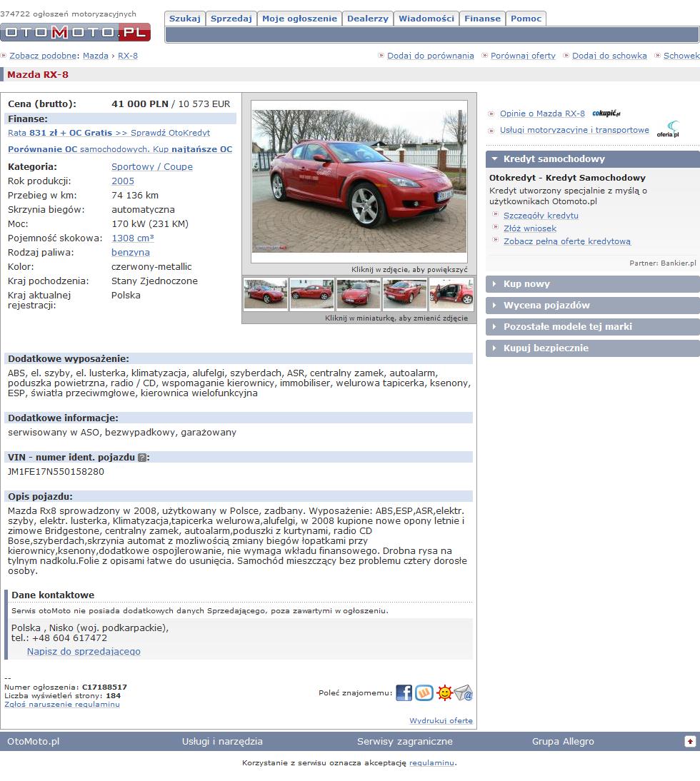Click Porównanie OC samochodowych link
Image resolution: width=700 pixels, height=781 pixels.
click(x=120, y=149)
